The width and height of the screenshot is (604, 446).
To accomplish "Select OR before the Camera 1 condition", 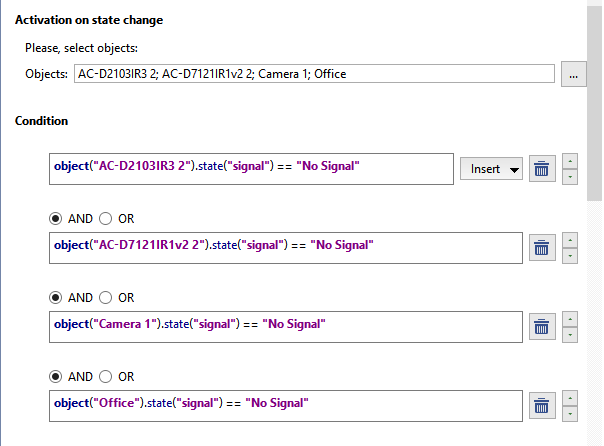I will tap(104, 297).
